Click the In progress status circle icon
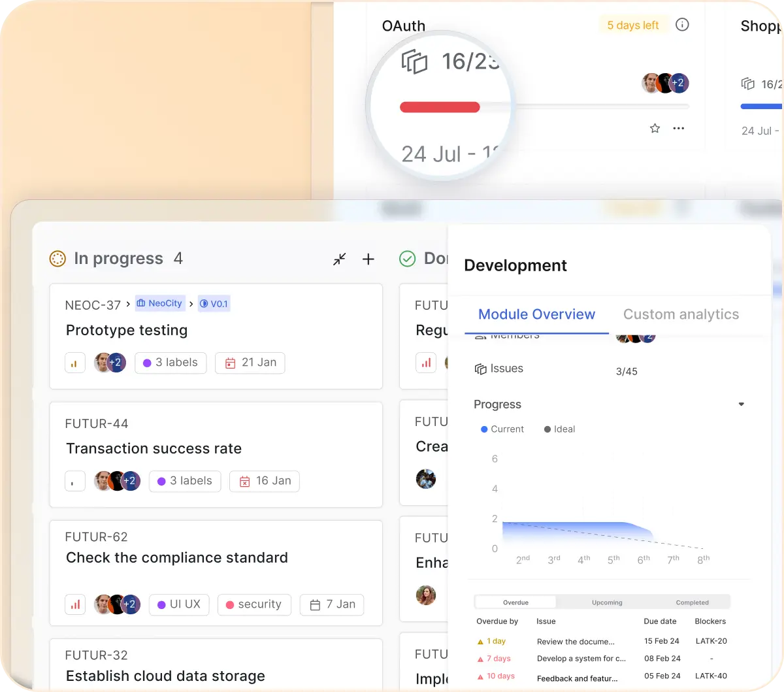 57,259
